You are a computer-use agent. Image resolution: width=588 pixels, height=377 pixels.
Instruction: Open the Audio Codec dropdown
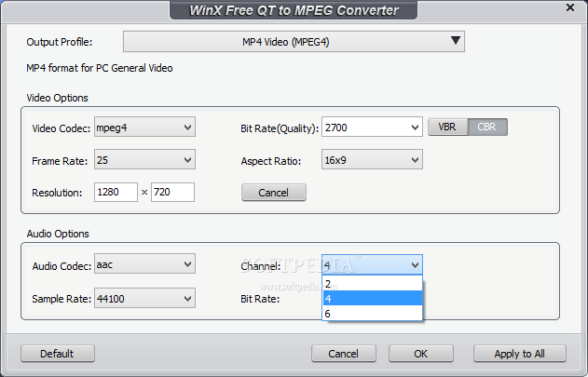point(144,265)
